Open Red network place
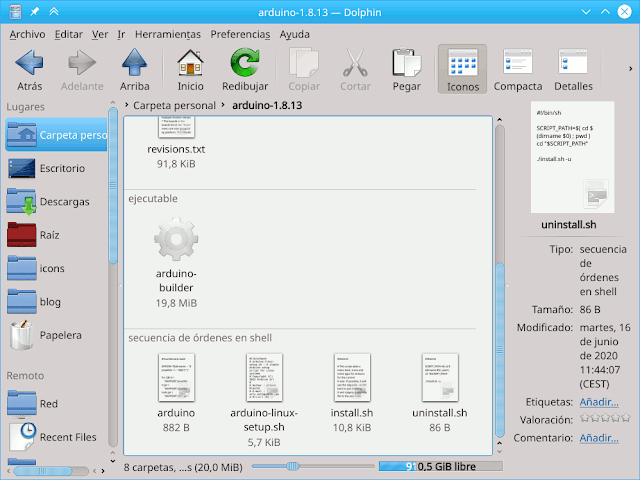This screenshot has width=640, height=480. click(x=56, y=404)
